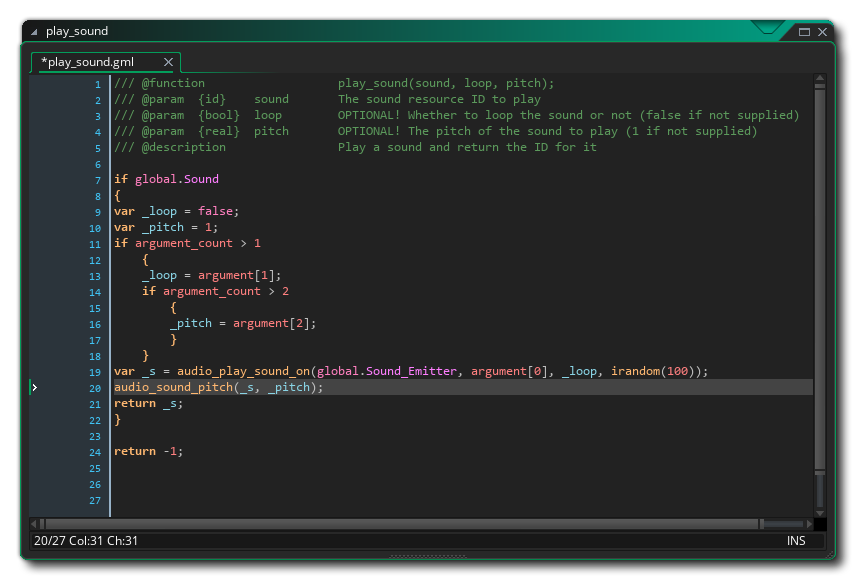Click the line 20 gutter arrow marker
Viewport: 856px width, 580px height.
tap(34, 387)
